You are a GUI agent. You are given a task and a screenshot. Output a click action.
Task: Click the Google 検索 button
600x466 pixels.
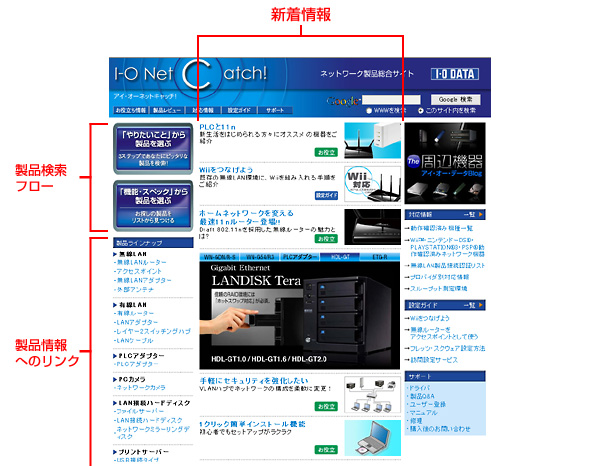click(455, 99)
